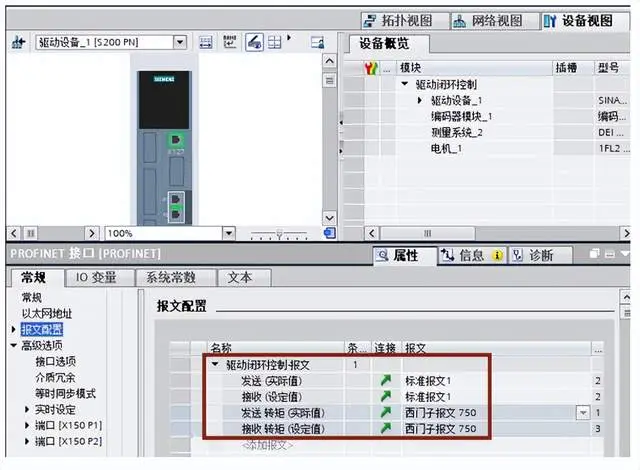Open the 诊断 diagnostics tab
Screen dimensions: 640x470
(x=540, y=255)
